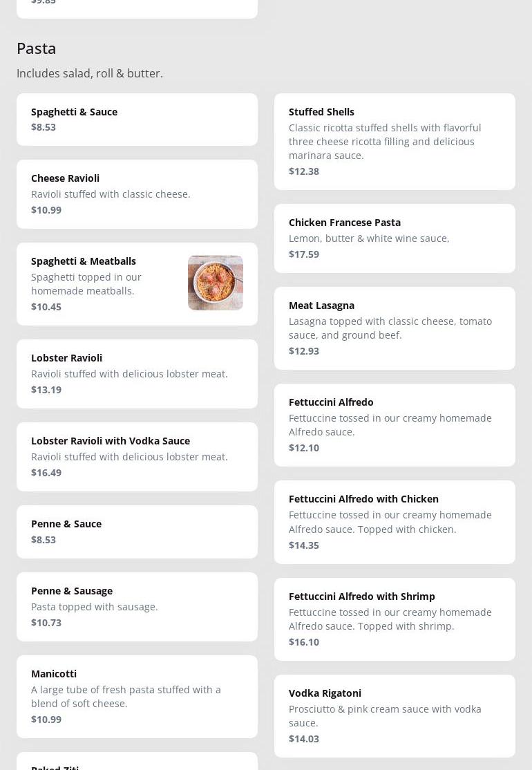
Task: Open the Fettuccini Alfredo item
Action: click(x=395, y=425)
